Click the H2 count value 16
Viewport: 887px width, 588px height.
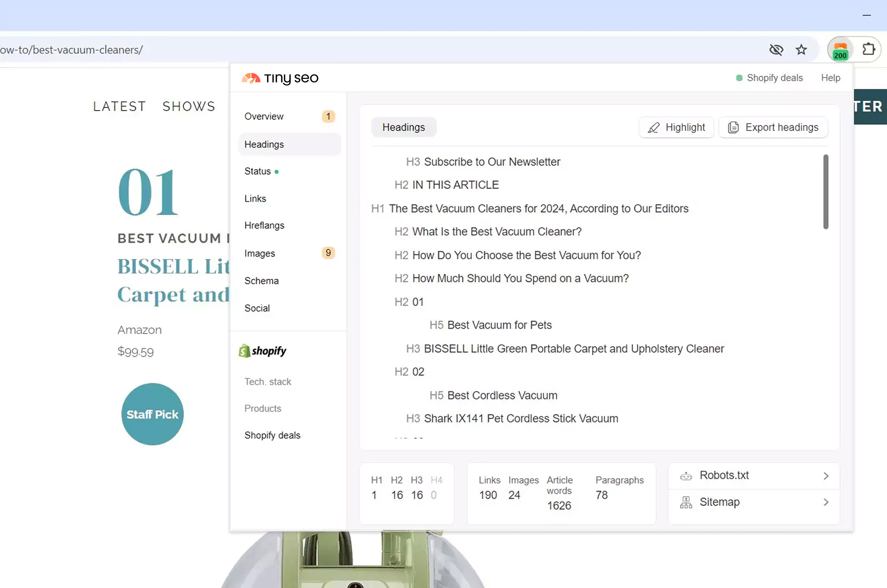click(x=397, y=496)
